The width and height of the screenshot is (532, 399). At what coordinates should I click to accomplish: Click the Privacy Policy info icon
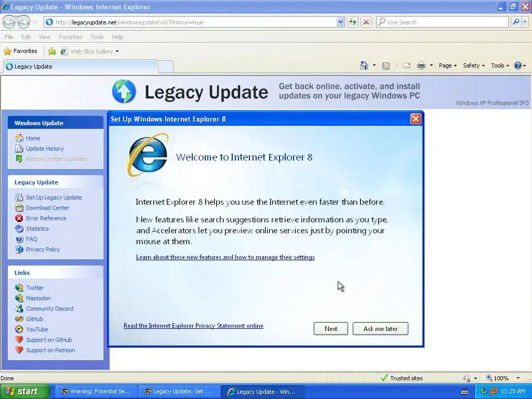coord(19,249)
